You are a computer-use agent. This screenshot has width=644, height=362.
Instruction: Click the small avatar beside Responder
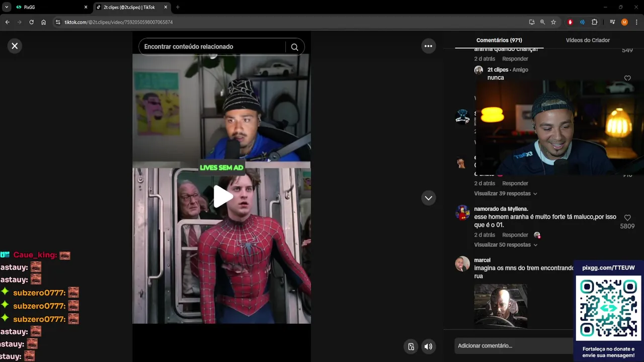click(537, 235)
